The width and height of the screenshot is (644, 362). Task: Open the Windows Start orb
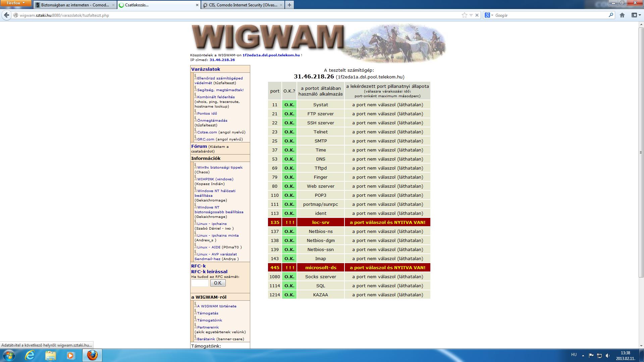click(9, 355)
